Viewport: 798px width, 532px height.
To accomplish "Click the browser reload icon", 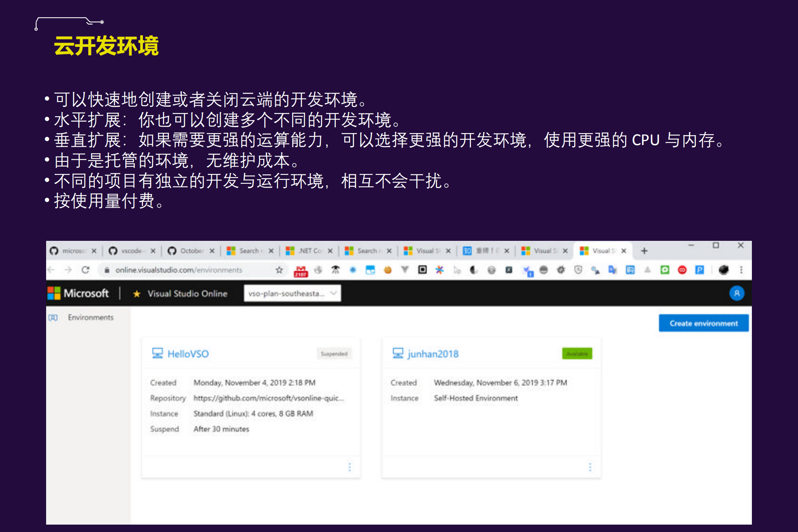I will 86,270.
